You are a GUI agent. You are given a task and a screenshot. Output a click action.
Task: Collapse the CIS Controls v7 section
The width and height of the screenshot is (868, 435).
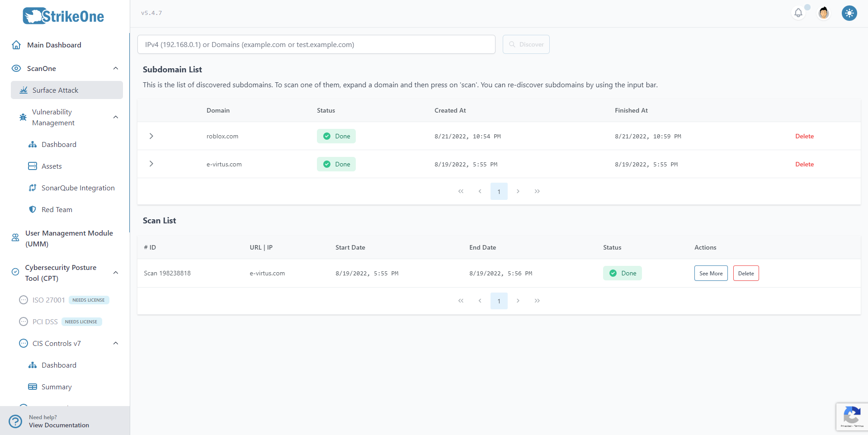pyautogui.click(x=116, y=343)
